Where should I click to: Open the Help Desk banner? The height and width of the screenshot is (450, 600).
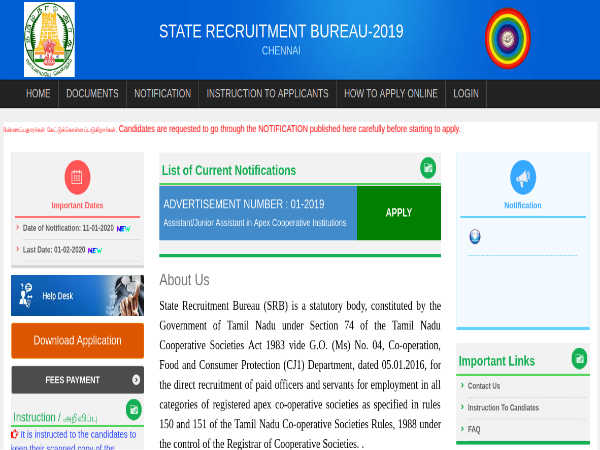(77, 296)
